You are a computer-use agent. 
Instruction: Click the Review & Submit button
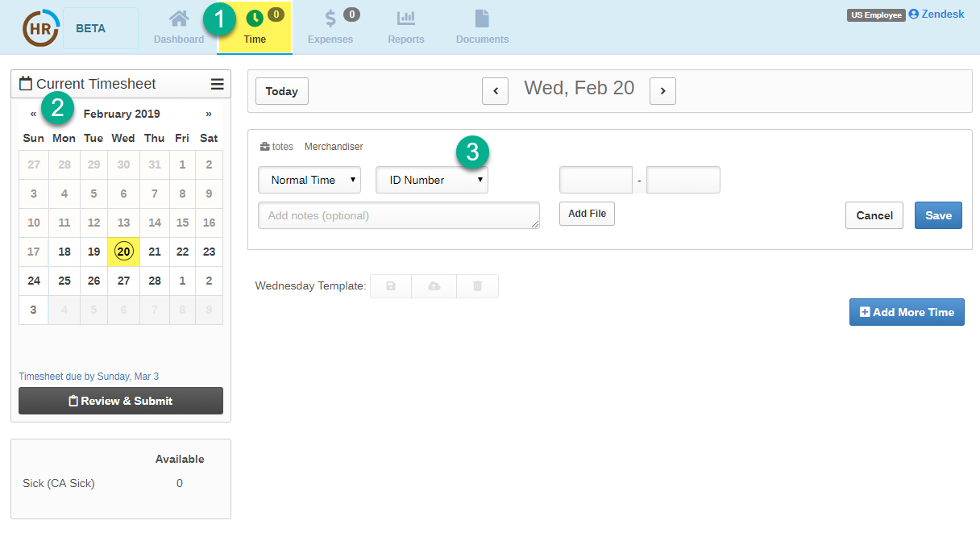[121, 401]
